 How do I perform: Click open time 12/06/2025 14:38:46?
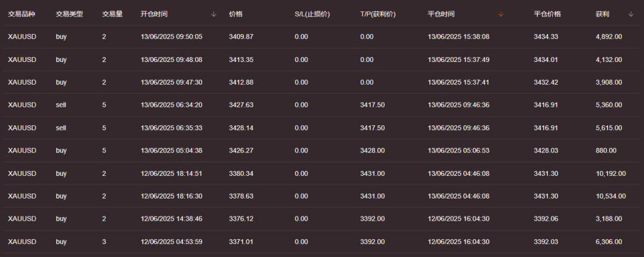171,219
